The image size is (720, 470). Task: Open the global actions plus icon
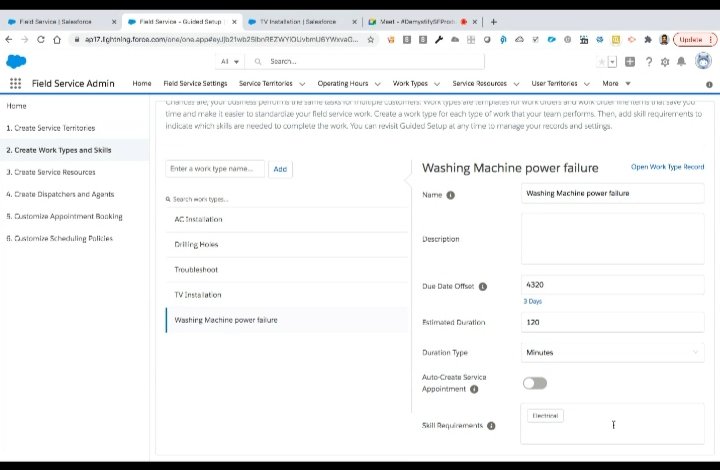[630, 62]
